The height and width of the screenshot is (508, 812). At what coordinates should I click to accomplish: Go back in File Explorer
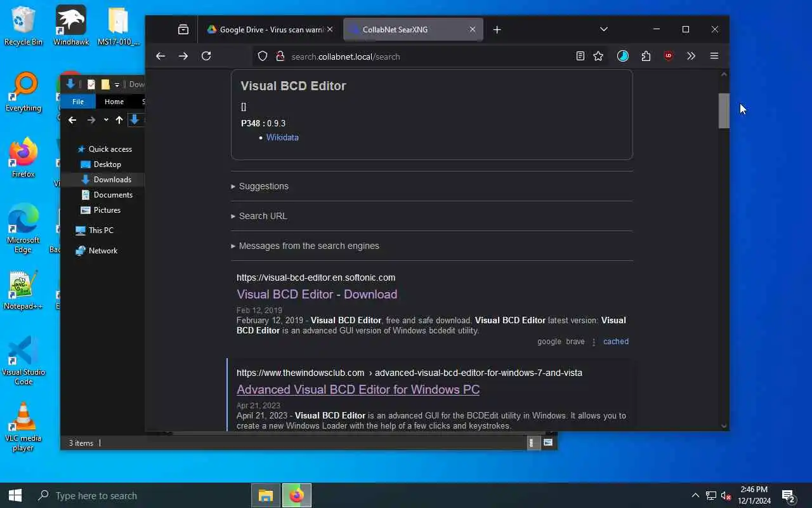pyautogui.click(x=72, y=120)
